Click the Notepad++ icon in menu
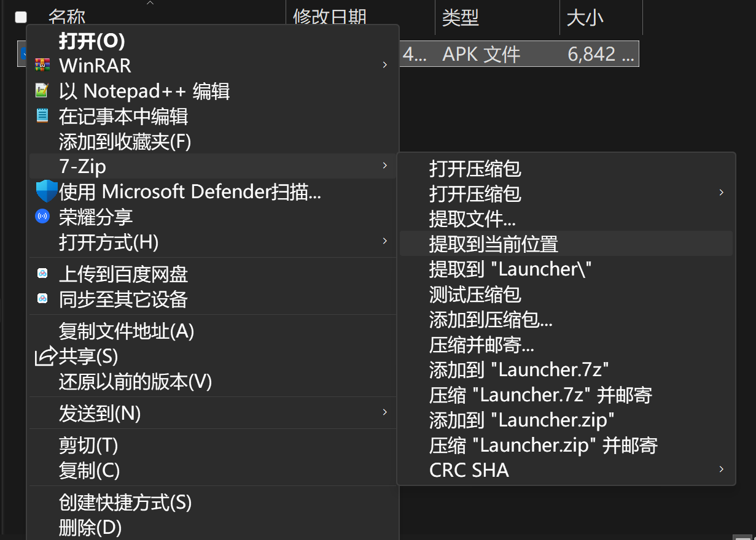Image resolution: width=756 pixels, height=540 pixels. (42, 91)
